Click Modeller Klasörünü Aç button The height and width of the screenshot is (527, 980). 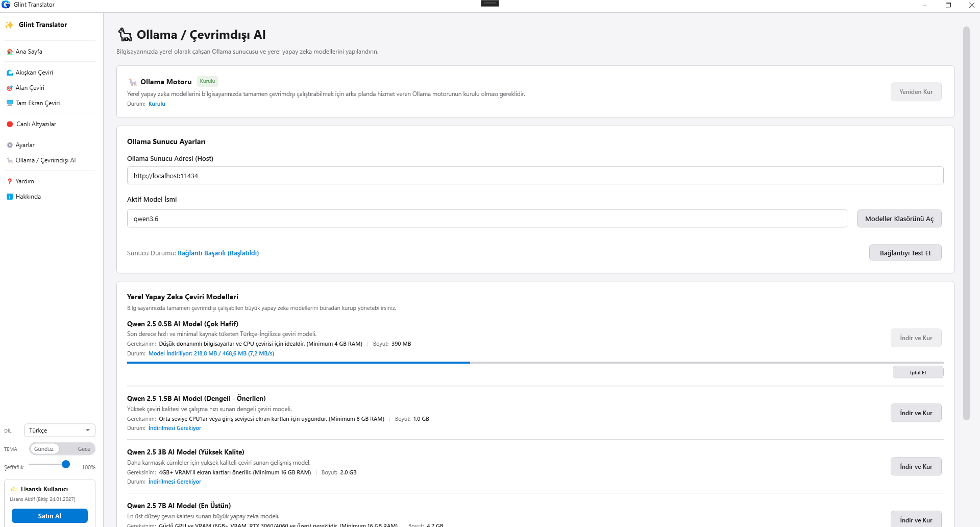coord(899,219)
